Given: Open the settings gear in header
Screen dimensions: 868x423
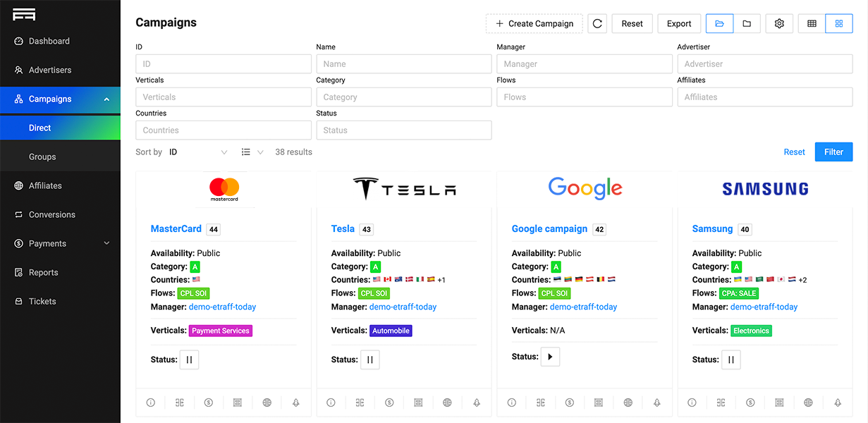Looking at the screenshot, I should coord(779,23).
